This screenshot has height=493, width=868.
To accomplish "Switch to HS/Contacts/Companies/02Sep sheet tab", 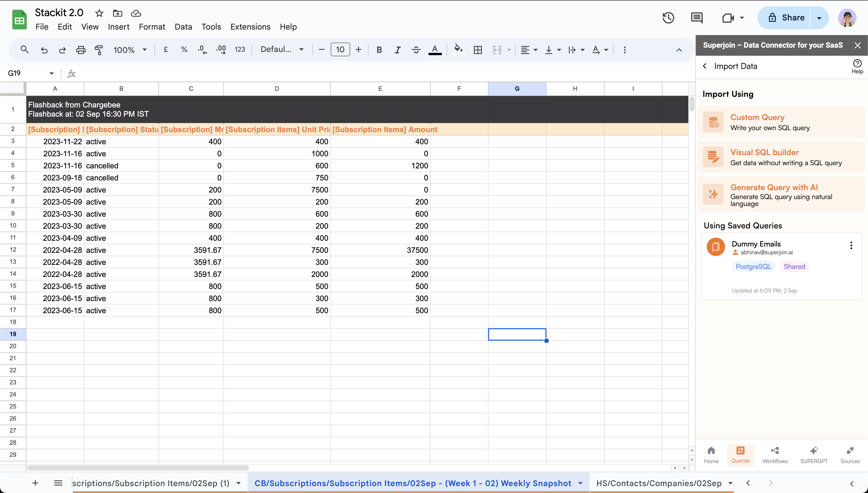I will [659, 483].
